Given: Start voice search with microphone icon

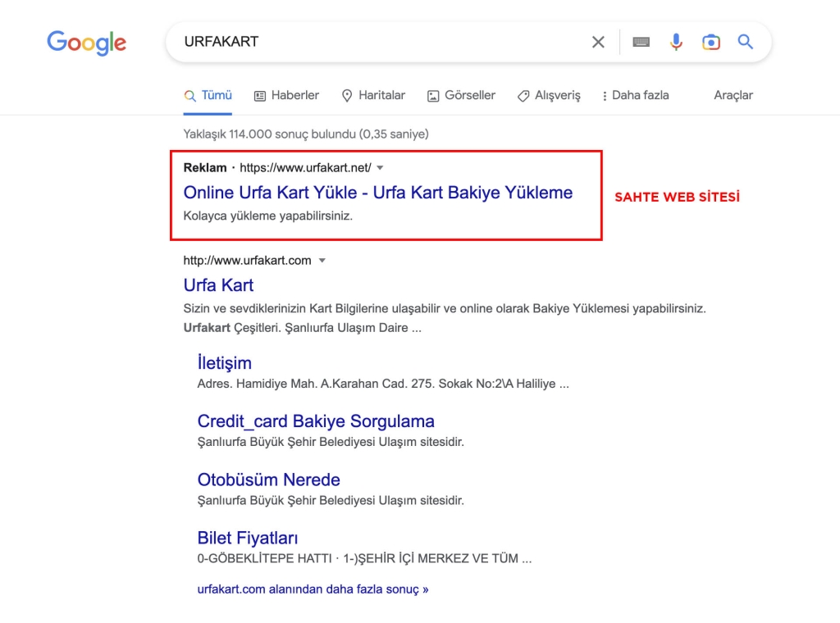Looking at the screenshot, I should (676, 42).
